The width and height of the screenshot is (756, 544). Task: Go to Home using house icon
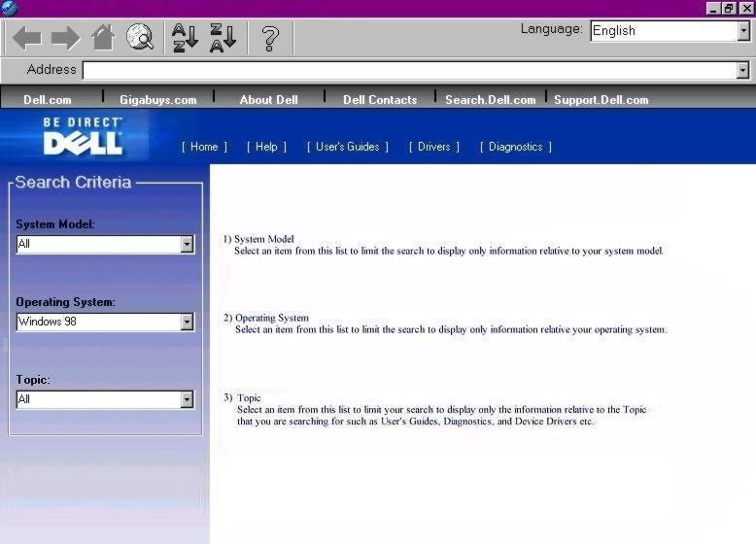coord(103,39)
